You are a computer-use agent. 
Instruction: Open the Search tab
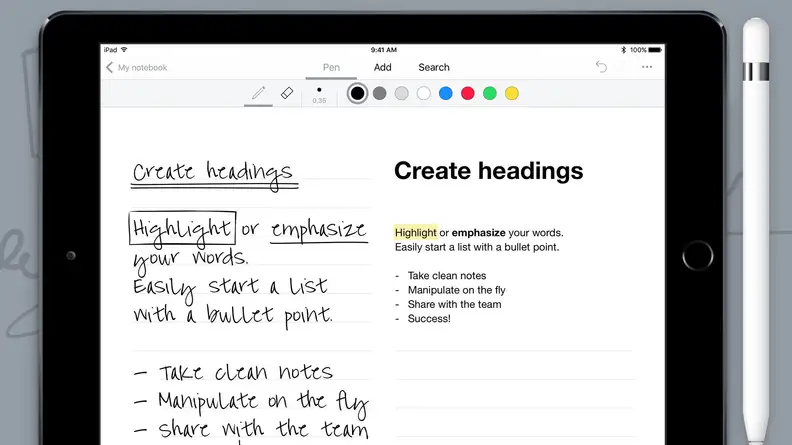click(x=434, y=67)
